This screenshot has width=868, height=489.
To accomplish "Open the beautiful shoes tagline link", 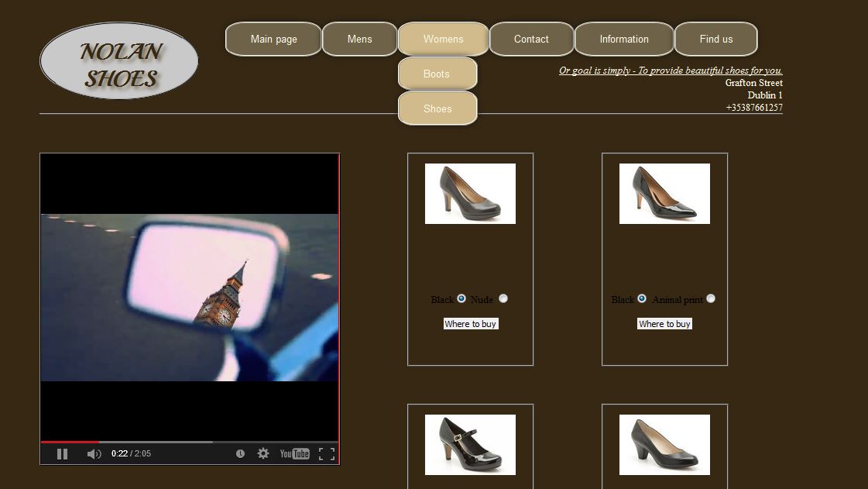I will [x=671, y=70].
